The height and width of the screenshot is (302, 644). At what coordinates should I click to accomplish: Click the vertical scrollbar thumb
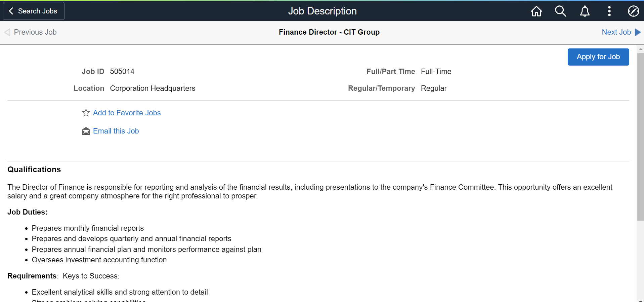click(x=640, y=135)
